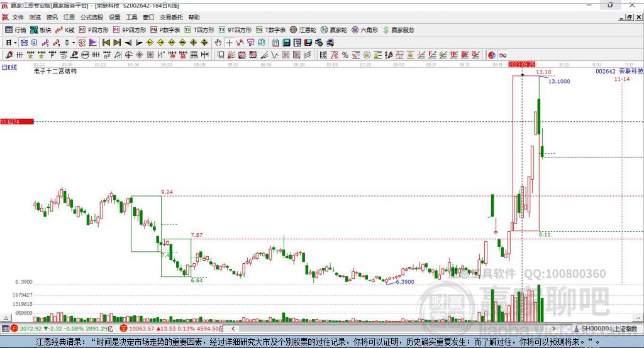Open 赢家服务 from the toolbar

coord(398,30)
